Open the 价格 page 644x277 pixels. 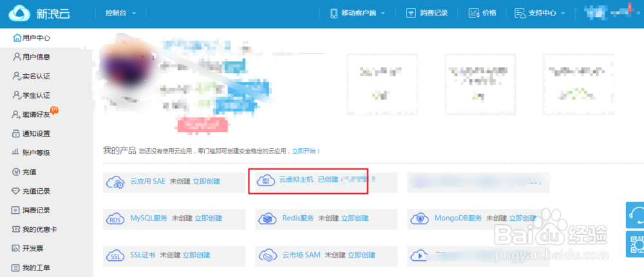pyautogui.click(x=489, y=13)
